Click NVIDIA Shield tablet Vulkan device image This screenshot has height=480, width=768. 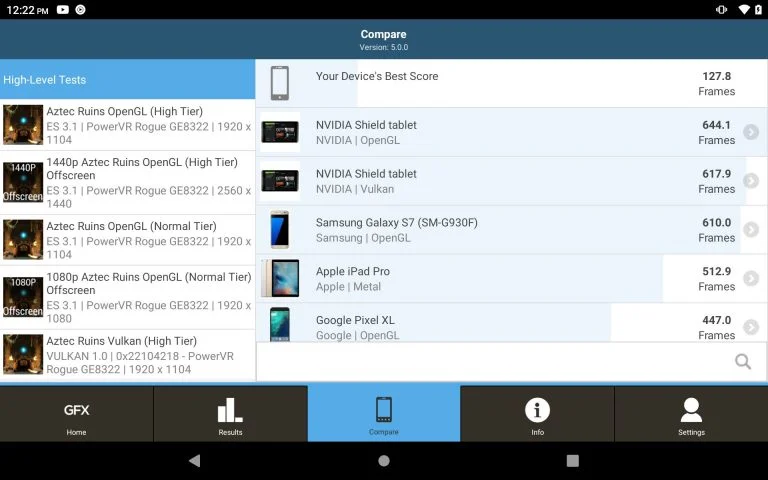point(280,181)
